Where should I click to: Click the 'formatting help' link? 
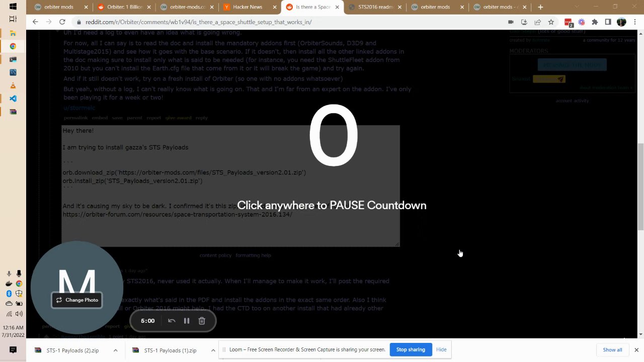tap(253, 255)
